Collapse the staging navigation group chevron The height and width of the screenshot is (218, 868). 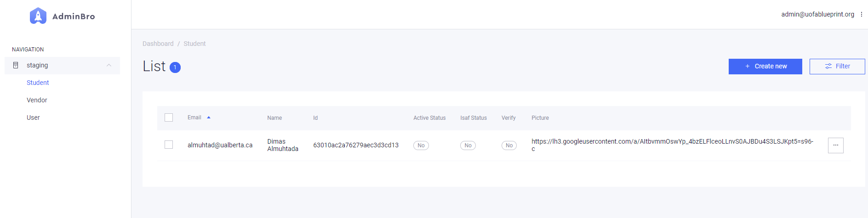tap(109, 65)
